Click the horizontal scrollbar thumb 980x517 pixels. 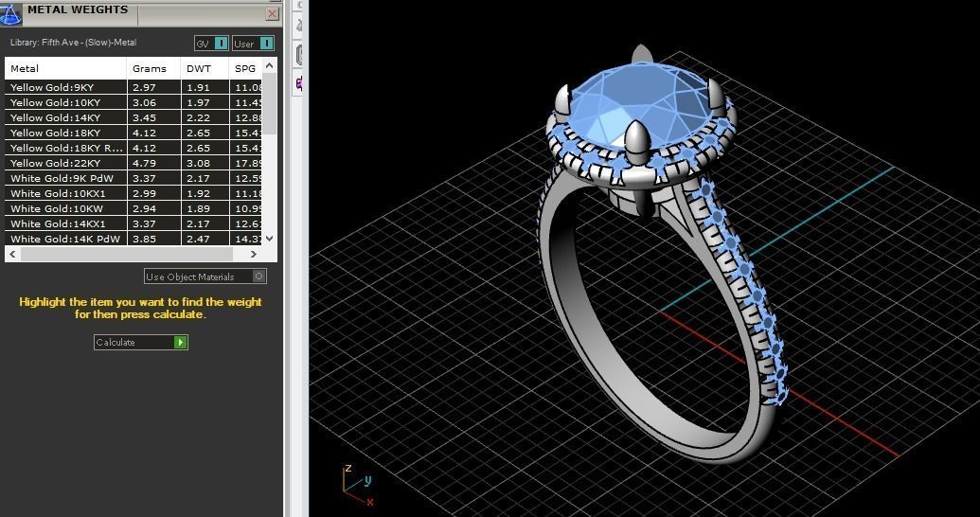126,254
